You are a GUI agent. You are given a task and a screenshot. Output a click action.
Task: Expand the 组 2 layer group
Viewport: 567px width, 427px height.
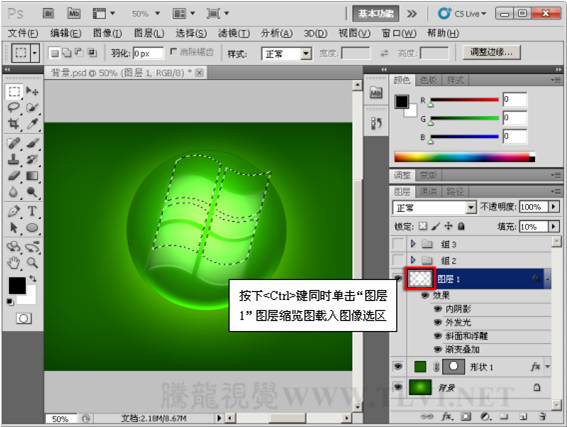(x=413, y=260)
